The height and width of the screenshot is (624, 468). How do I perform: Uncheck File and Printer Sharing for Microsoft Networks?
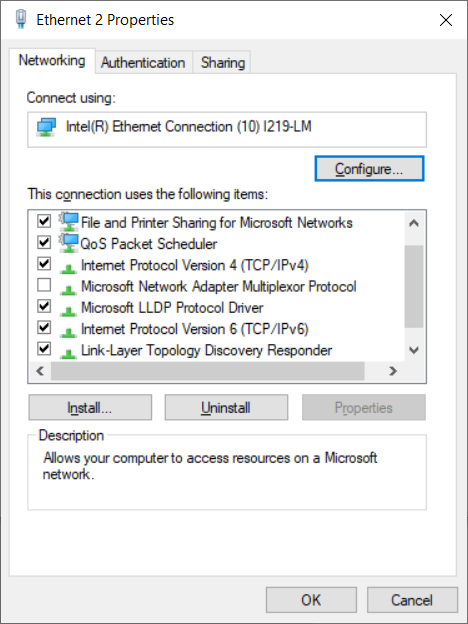point(44,221)
